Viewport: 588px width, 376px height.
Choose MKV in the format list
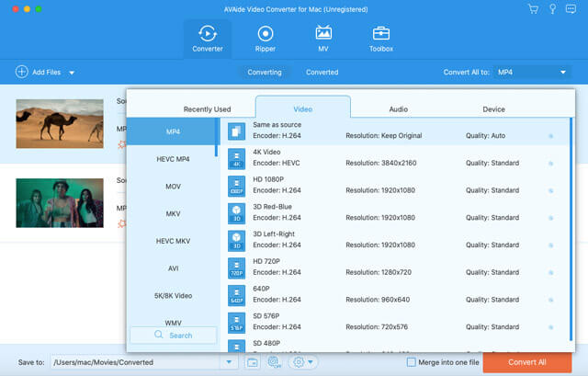pyautogui.click(x=173, y=214)
